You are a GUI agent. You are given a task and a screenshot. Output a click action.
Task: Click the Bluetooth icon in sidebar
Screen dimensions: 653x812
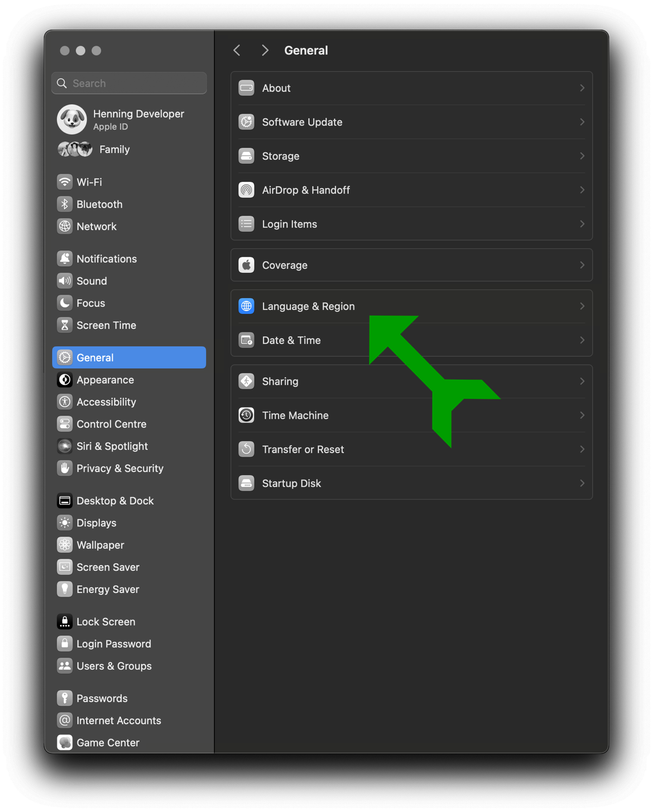click(64, 204)
